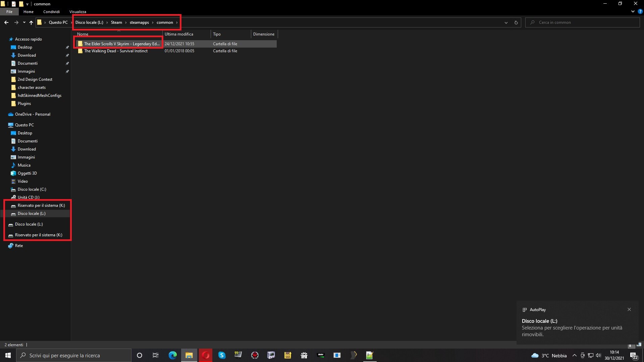The height and width of the screenshot is (362, 644).
Task: Launch Opera from the taskbar
Action: click(x=205, y=355)
